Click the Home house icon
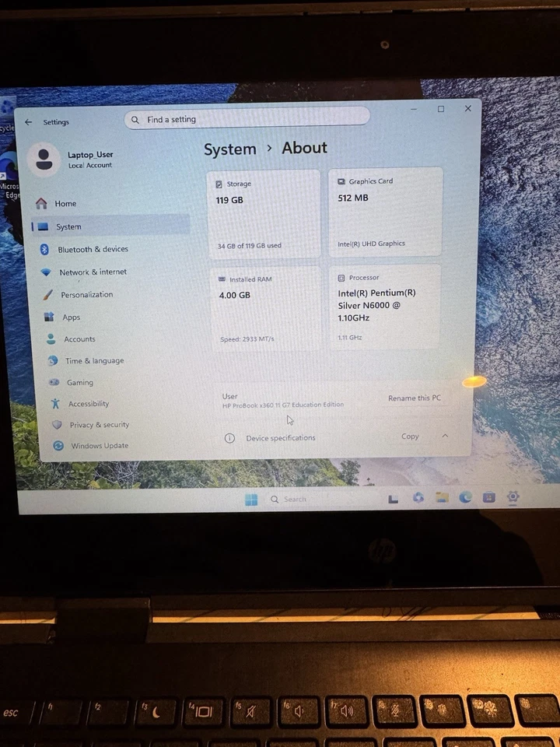The width and height of the screenshot is (560, 747). click(41, 203)
